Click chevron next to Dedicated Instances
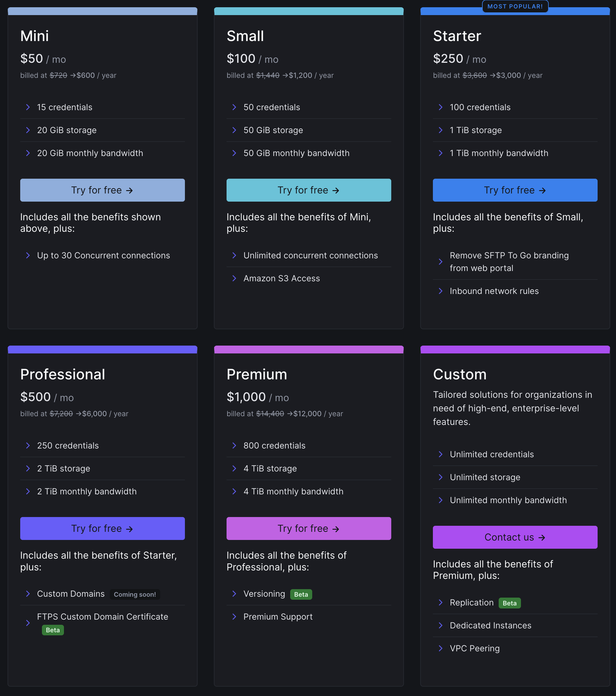This screenshot has width=616, height=696. (440, 625)
